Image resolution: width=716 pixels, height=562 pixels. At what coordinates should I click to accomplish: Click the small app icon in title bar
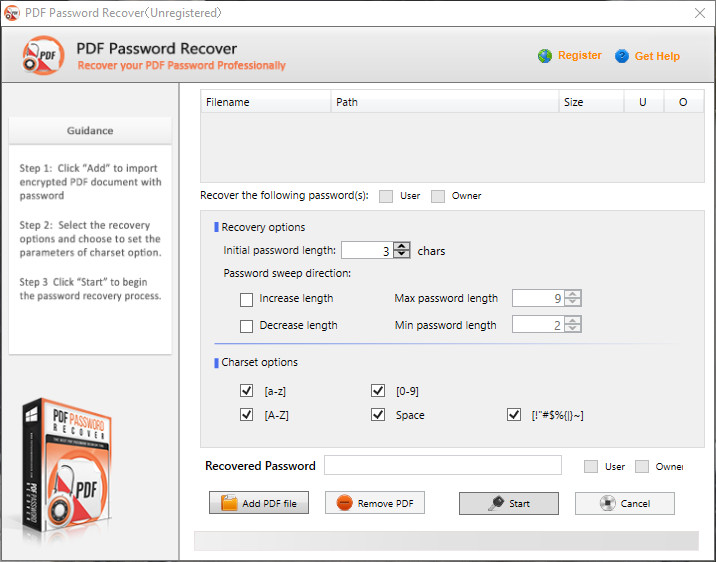click(11, 13)
